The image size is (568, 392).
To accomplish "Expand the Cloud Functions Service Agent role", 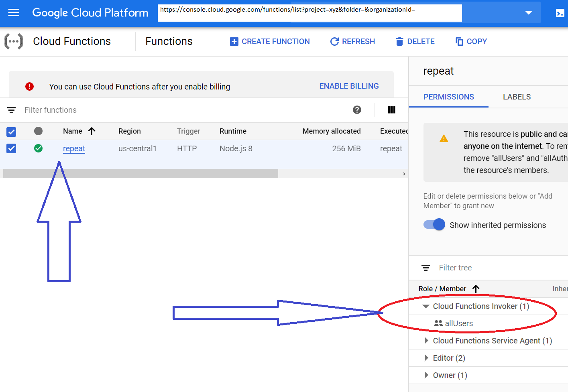I will 426,341.
